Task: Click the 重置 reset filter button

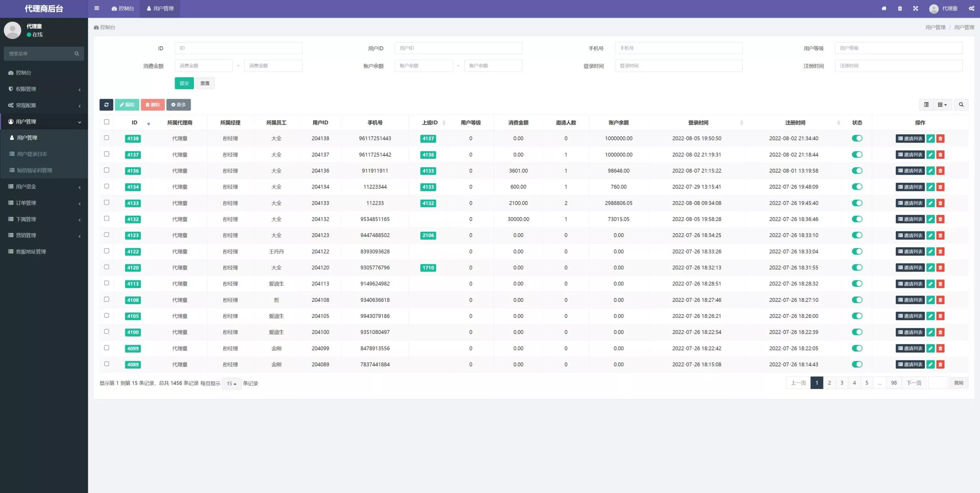Action: 204,83
